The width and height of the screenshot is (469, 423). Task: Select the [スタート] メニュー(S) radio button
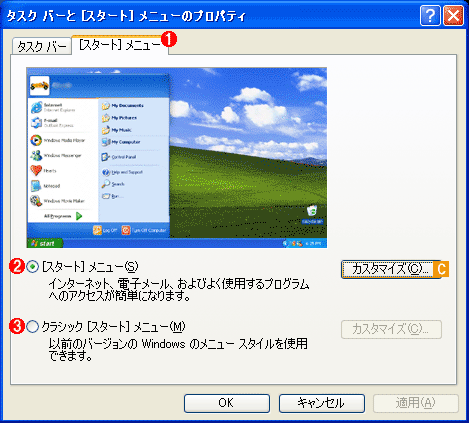tap(32, 267)
